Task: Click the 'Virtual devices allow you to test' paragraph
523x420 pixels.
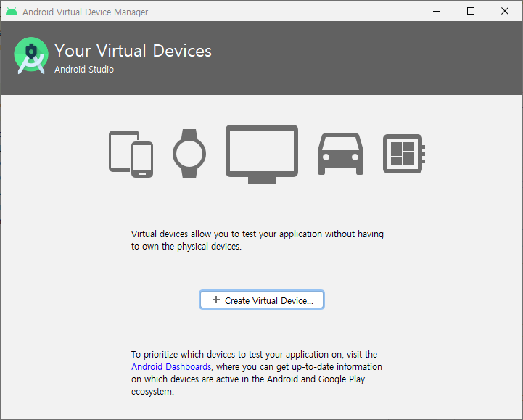Action: [258, 240]
